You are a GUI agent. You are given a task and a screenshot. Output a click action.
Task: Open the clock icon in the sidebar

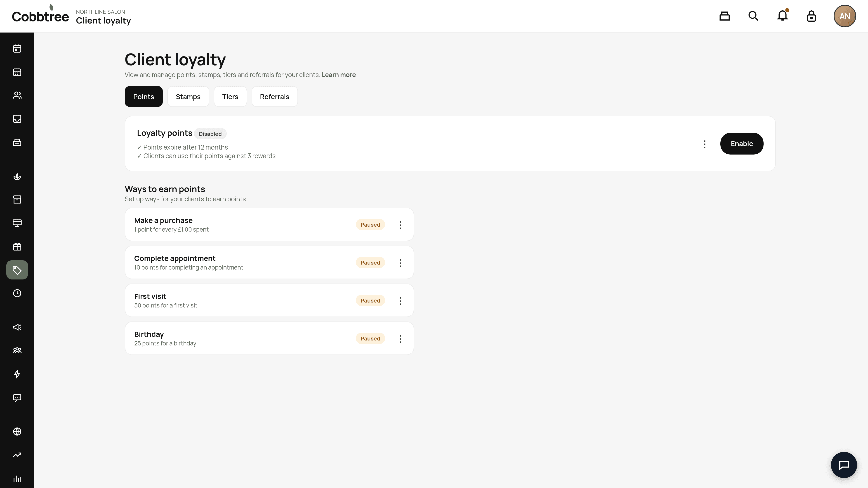tap(17, 293)
